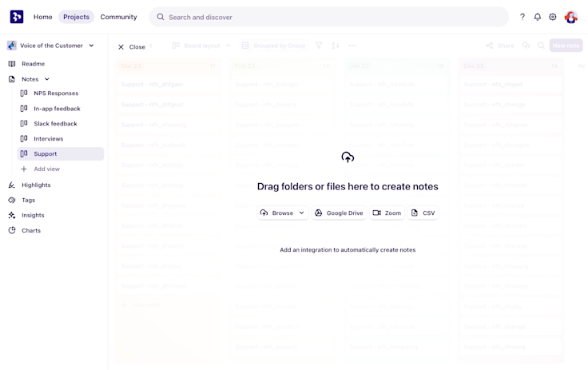This screenshot has height=370, width=588.
Task: Import recordings from Zoom
Action: 387,213
